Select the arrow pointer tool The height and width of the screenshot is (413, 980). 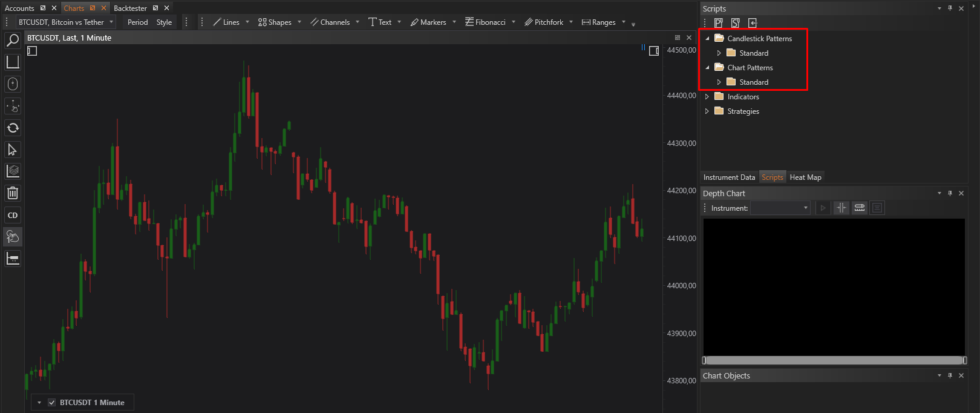coord(13,150)
